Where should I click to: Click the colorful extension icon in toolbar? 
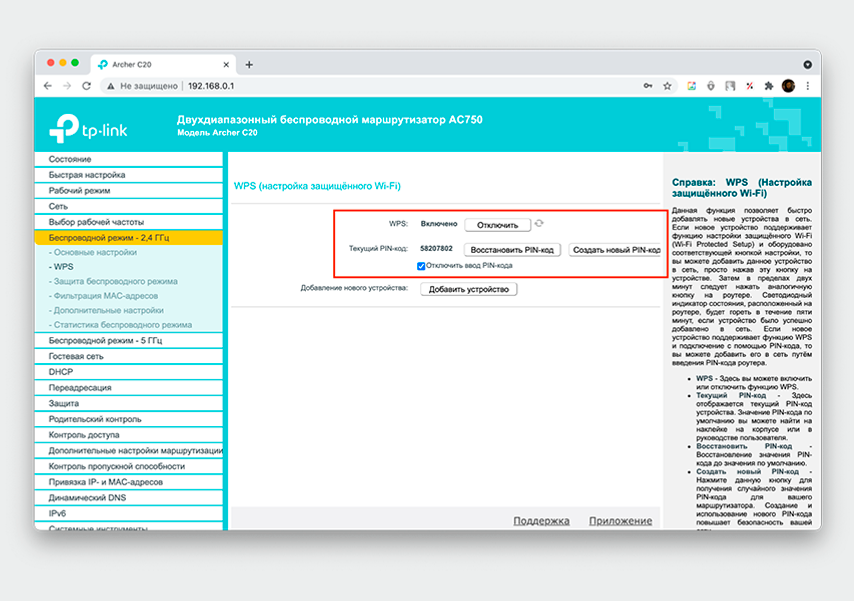coord(691,86)
